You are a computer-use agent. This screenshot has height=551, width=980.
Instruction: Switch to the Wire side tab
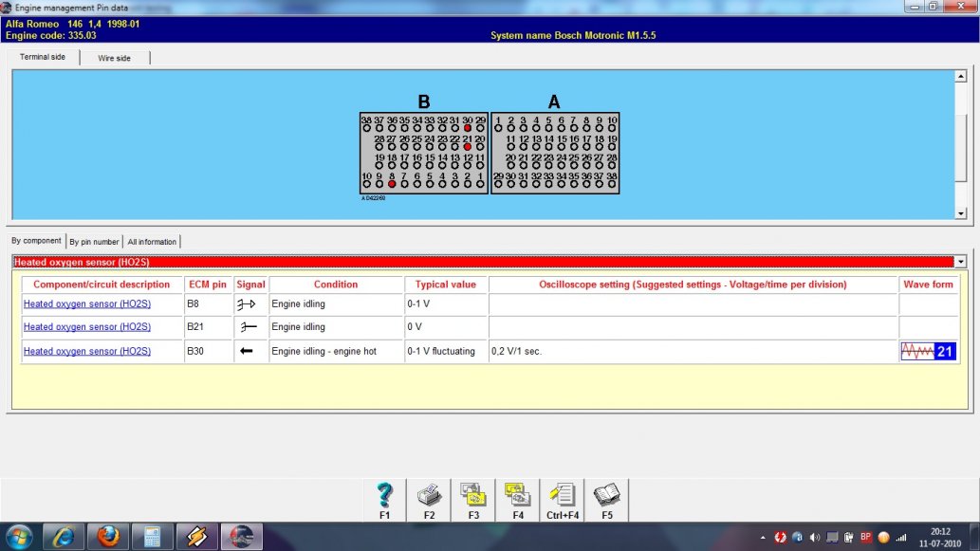coord(114,58)
